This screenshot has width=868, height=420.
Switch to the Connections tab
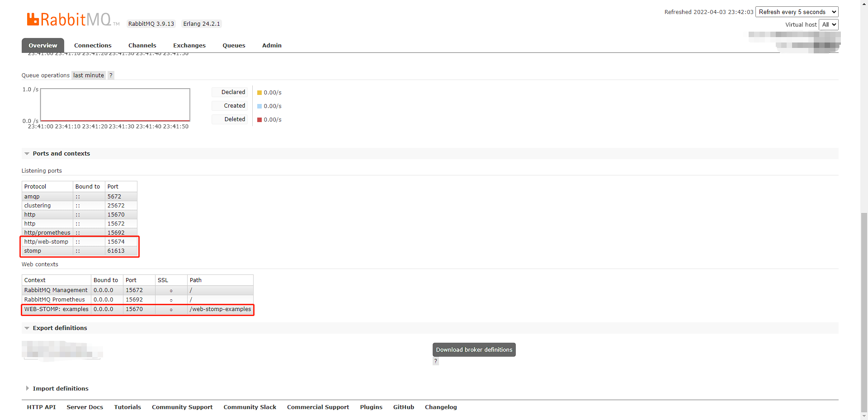93,45
